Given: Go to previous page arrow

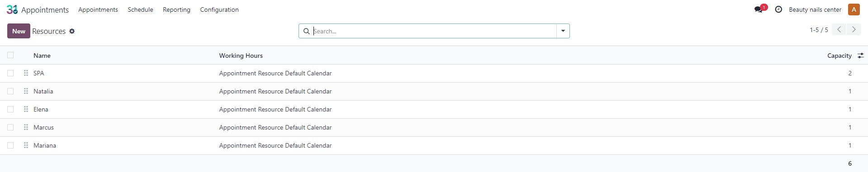Looking at the screenshot, I should coord(839,30).
